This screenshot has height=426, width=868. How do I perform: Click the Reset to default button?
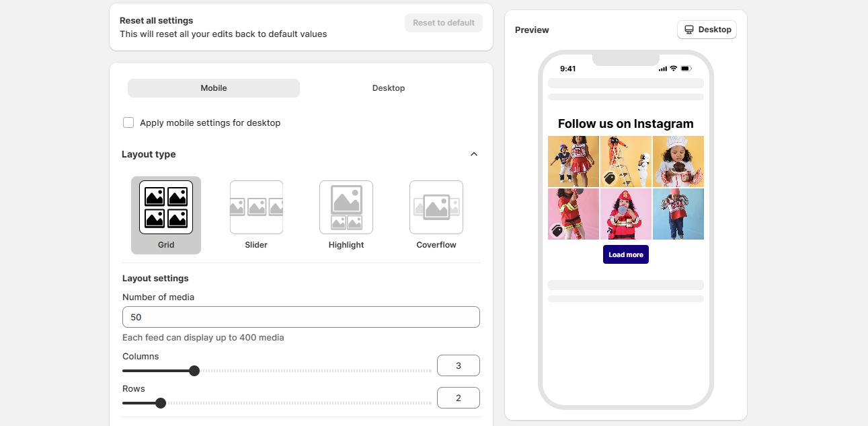(x=444, y=23)
